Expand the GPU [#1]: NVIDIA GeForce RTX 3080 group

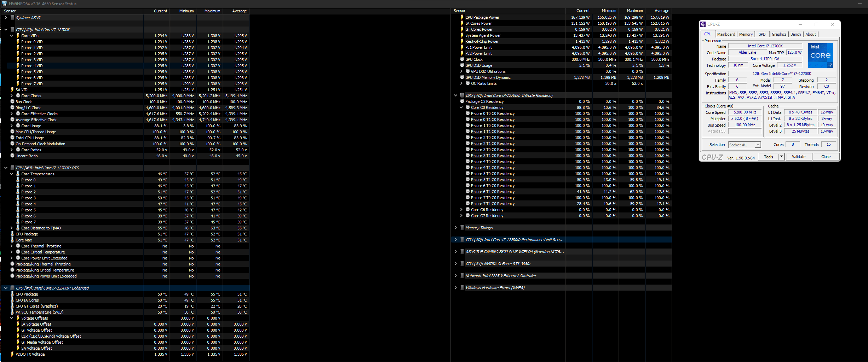(x=455, y=264)
